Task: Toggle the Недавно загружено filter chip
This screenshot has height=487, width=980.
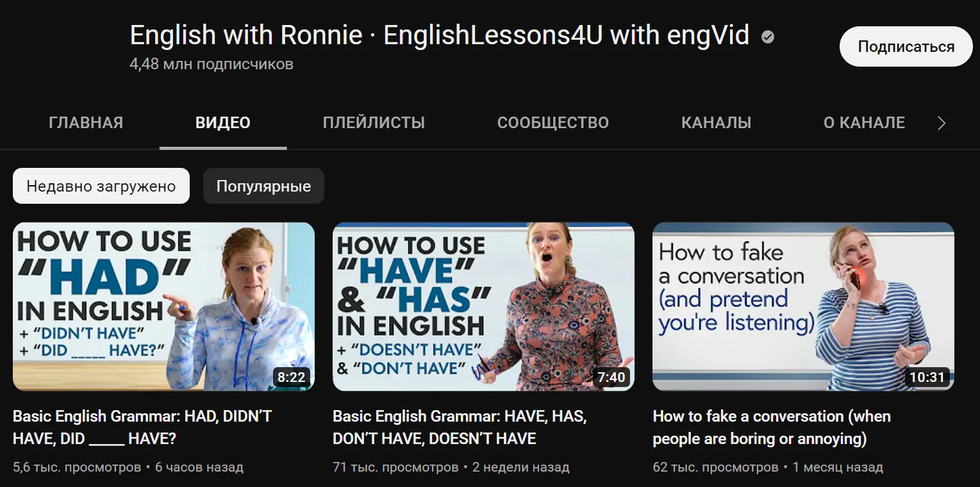Action: point(101,186)
